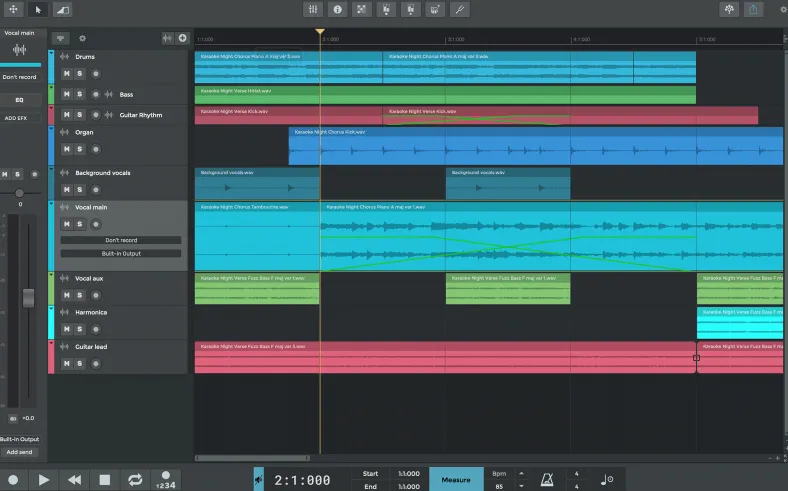Solo the Background vocals track

pos(79,189)
